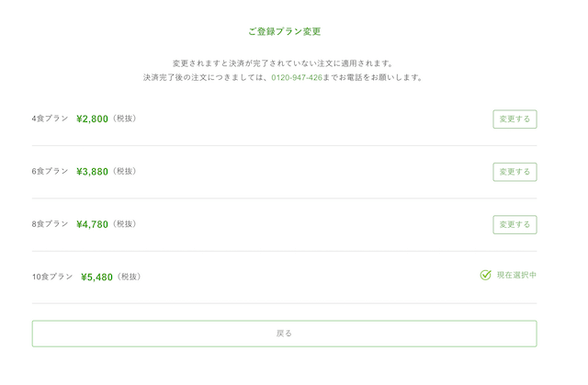Image resolution: width=588 pixels, height=385 pixels.
Task: Click the 変更されますと決済が完了 notice text
Action: [x=283, y=63]
